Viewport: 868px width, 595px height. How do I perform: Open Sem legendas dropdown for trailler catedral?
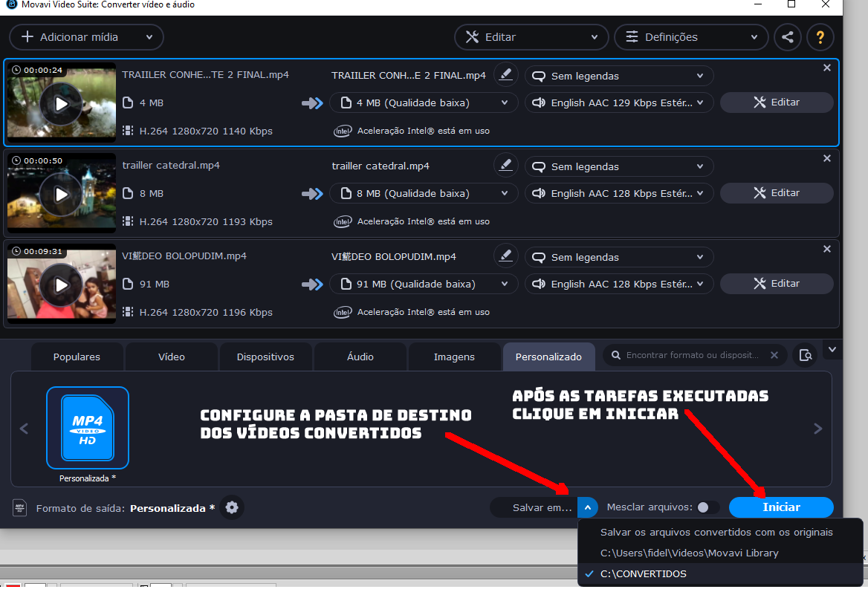619,166
